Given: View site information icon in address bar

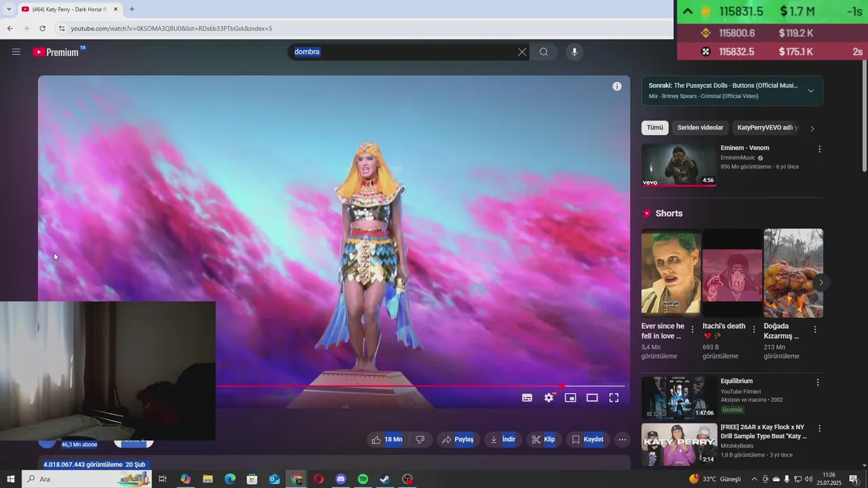Looking at the screenshot, I should click(62, 28).
